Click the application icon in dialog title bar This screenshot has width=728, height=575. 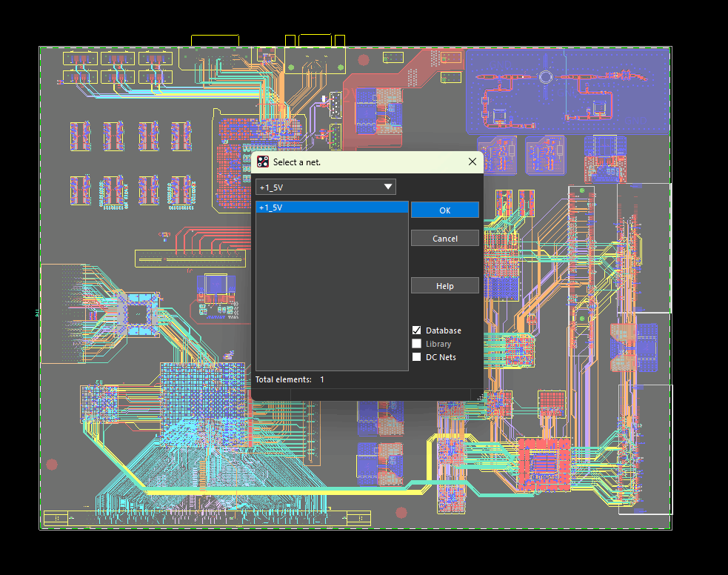point(263,162)
